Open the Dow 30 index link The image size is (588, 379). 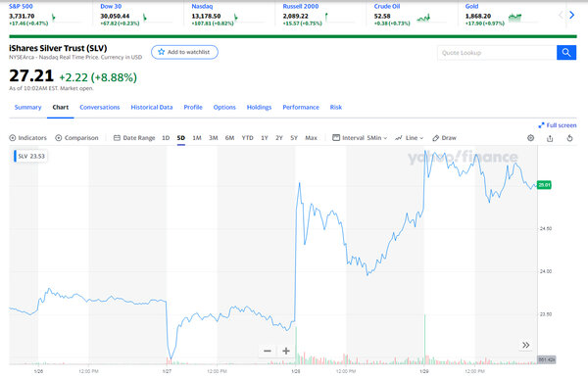tap(111, 7)
